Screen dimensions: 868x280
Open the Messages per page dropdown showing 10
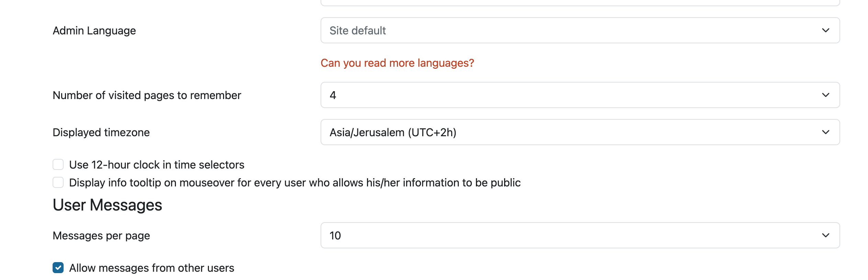pyautogui.click(x=580, y=235)
